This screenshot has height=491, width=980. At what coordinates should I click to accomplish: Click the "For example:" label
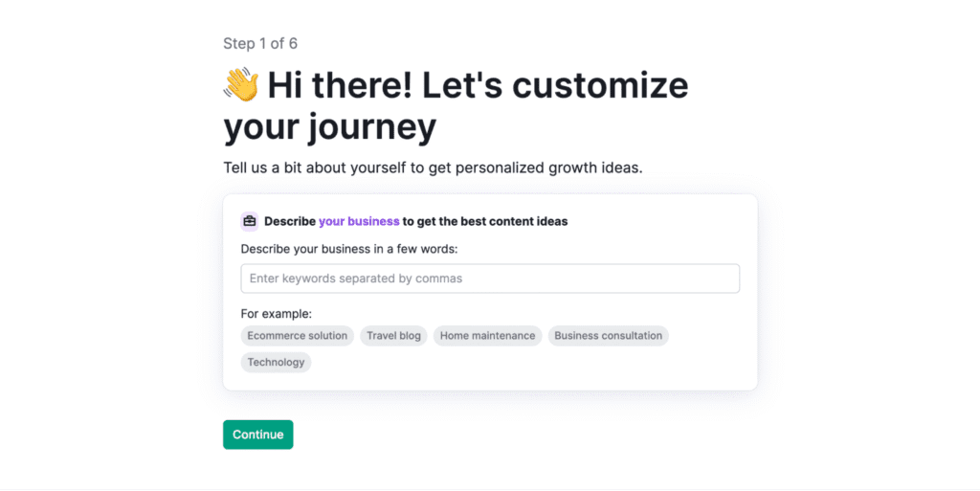point(276,313)
